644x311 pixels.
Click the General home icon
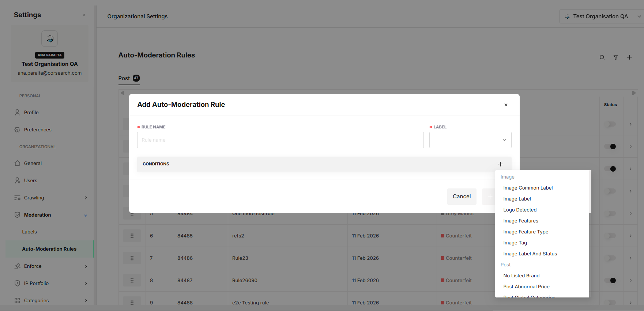[x=17, y=163]
